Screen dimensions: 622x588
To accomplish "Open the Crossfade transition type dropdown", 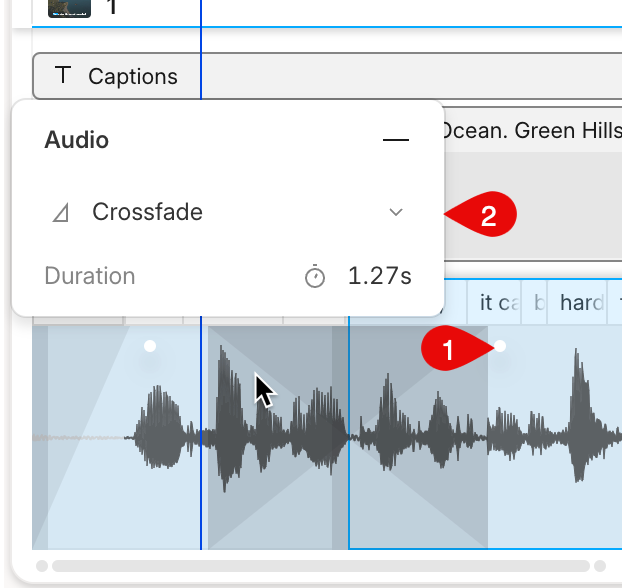I will [228, 212].
